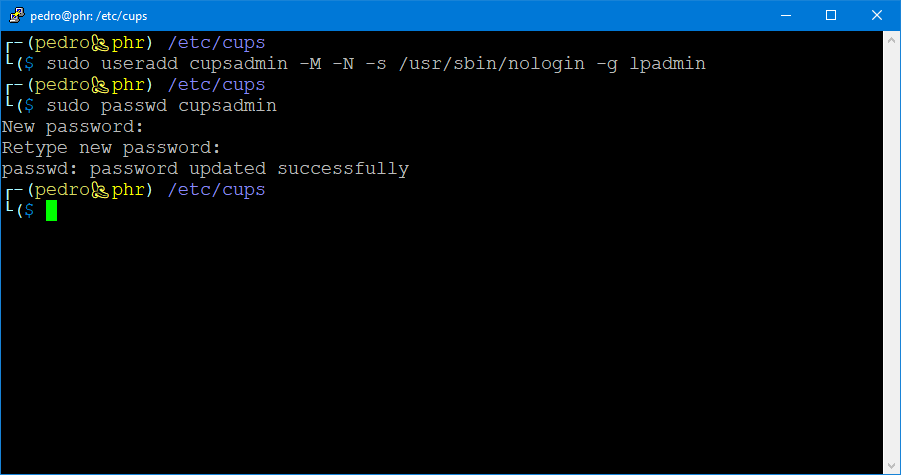Maximize the PuTTY terminal window
The image size is (901, 475).
[831, 15]
